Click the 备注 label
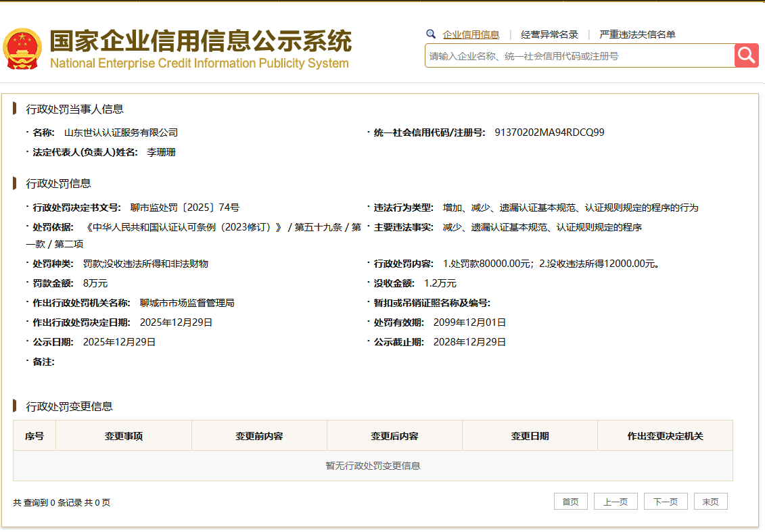Image resolution: width=765 pixels, height=532 pixels. click(43, 362)
